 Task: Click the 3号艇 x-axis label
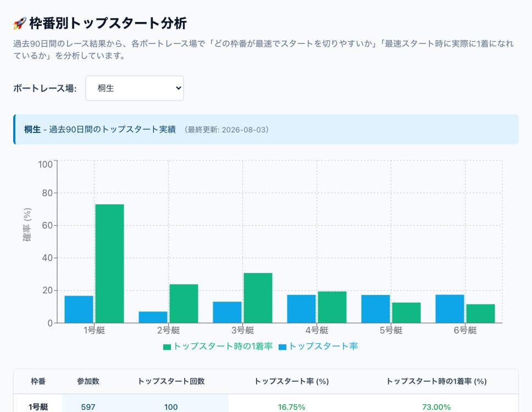coord(242,330)
